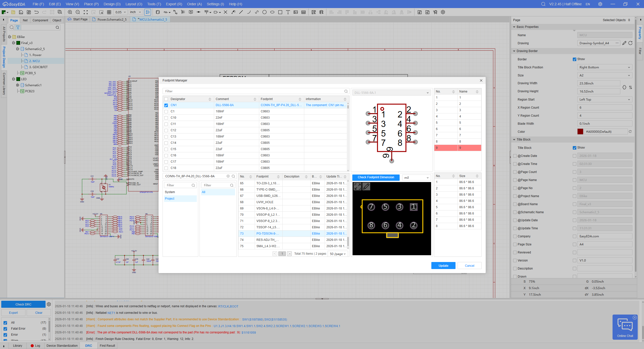
Task: Open DRC settings gear icon
Action: click(x=49, y=304)
